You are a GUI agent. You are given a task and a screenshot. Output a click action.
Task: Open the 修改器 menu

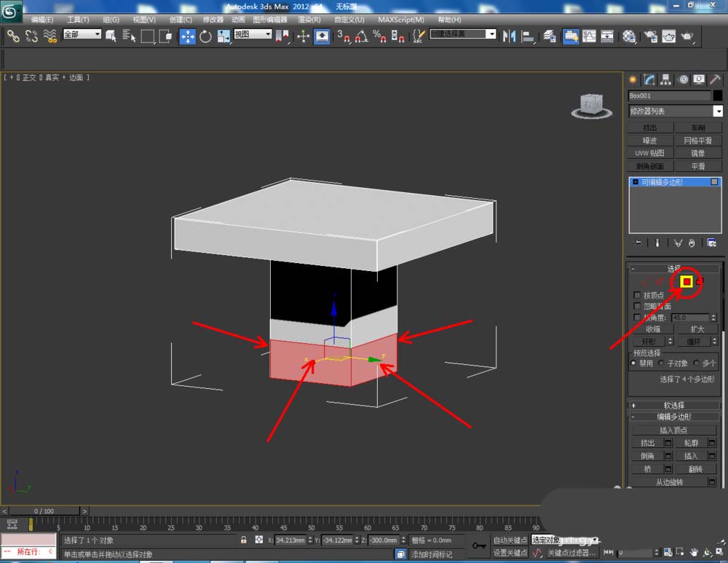(x=213, y=20)
